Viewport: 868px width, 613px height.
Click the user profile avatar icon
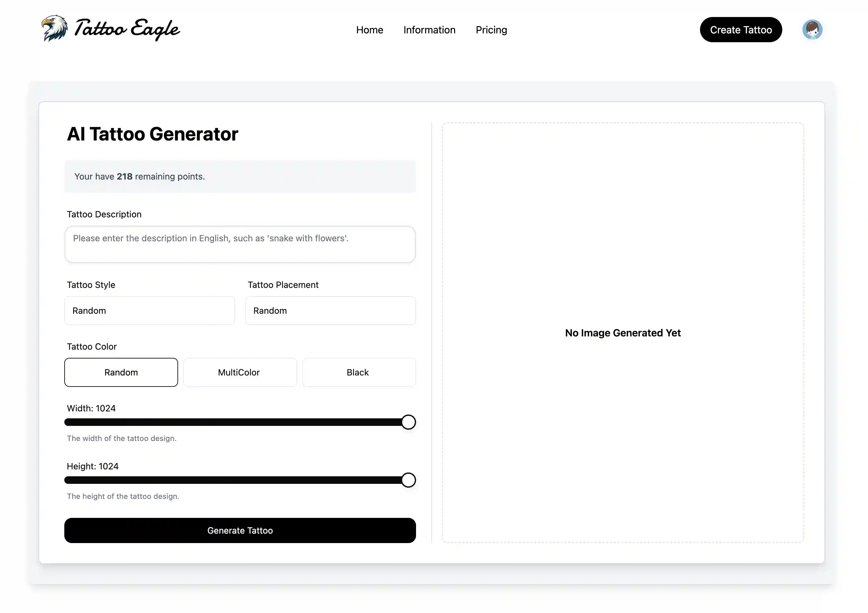tap(812, 29)
